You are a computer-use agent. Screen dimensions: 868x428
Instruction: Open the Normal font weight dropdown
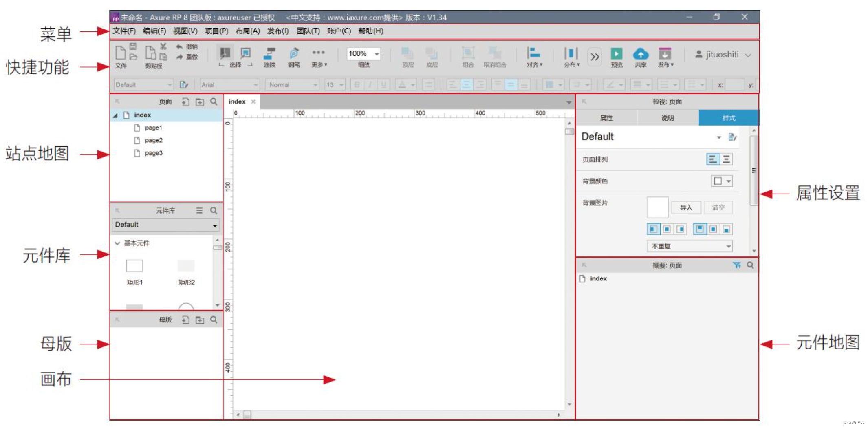coord(292,85)
